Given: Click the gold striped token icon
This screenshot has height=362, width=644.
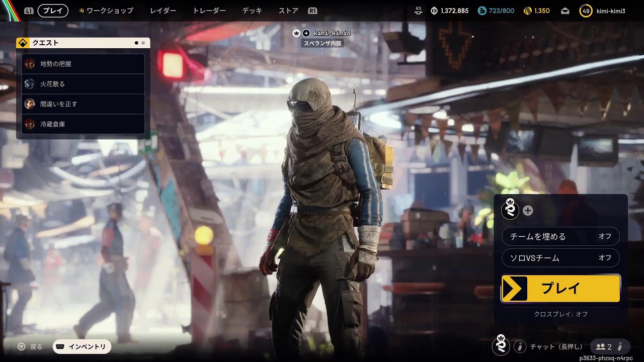Looking at the screenshot, I should tap(528, 11).
